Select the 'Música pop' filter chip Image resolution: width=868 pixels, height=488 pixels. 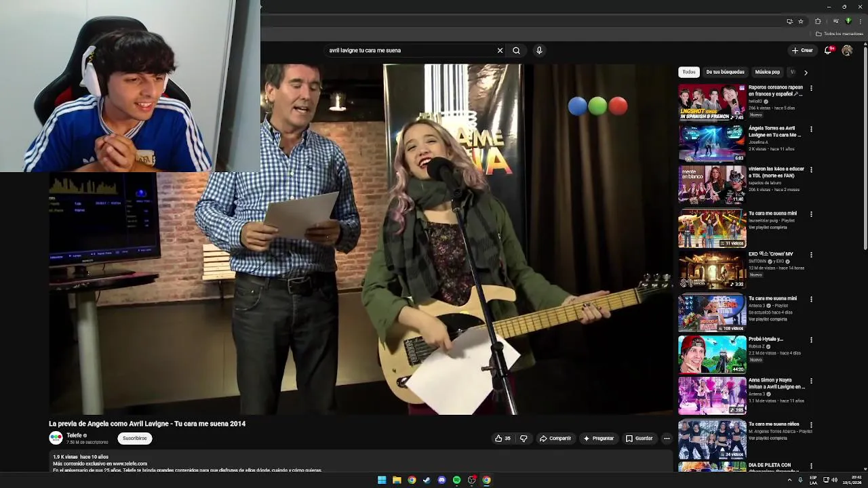[768, 72]
